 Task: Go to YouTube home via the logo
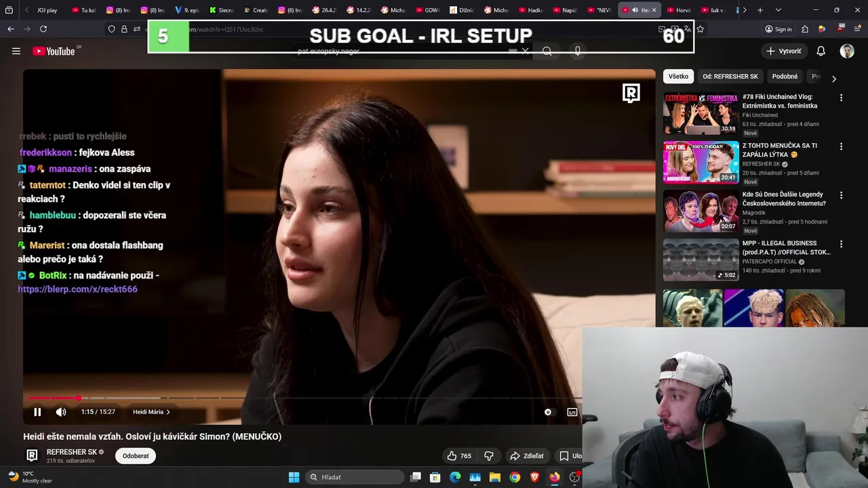point(54,51)
